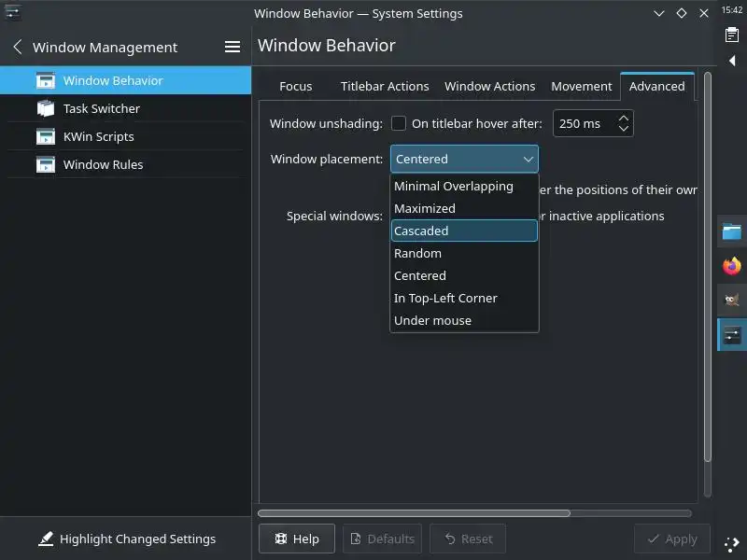The image size is (747, 560).
Task: Collapse the Window placement combo box
Action: (464, 159)
